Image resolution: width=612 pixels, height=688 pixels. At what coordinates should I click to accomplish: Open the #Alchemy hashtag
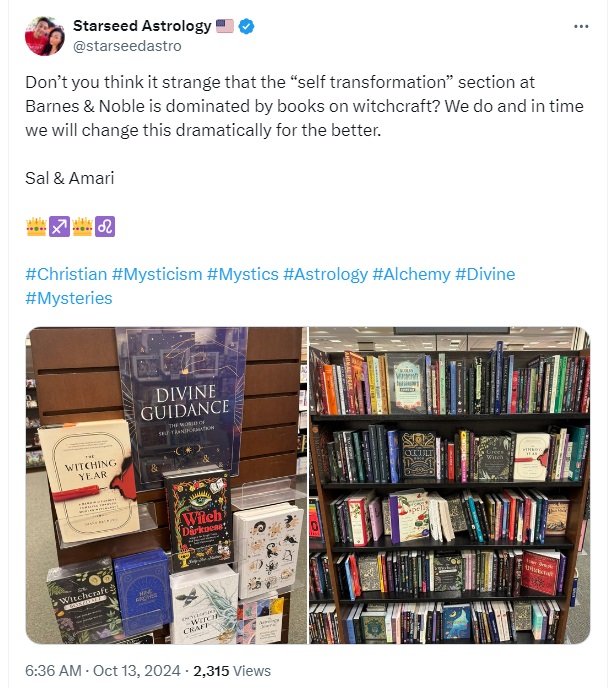(411, 274)
